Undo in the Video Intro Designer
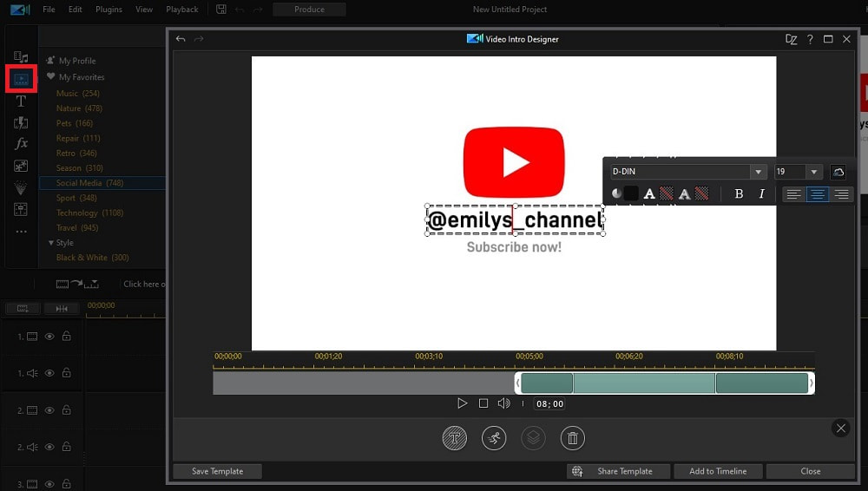Screen dimensions: 868x491 tap(181, 39)
